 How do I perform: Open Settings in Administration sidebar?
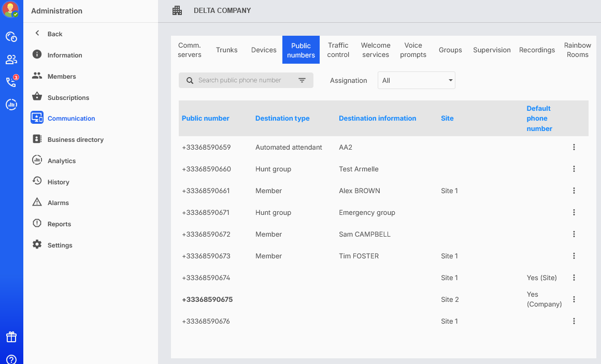point(60,245)
